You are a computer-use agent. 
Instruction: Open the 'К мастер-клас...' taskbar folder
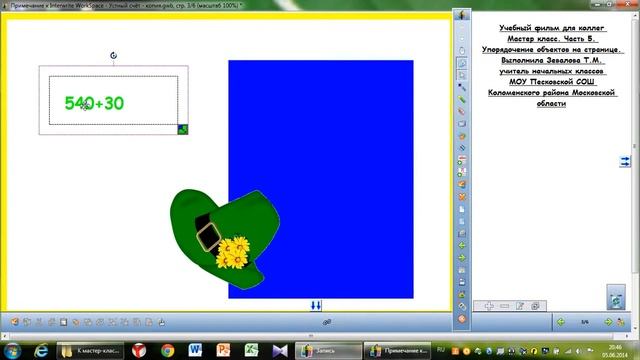click(90, 351)
